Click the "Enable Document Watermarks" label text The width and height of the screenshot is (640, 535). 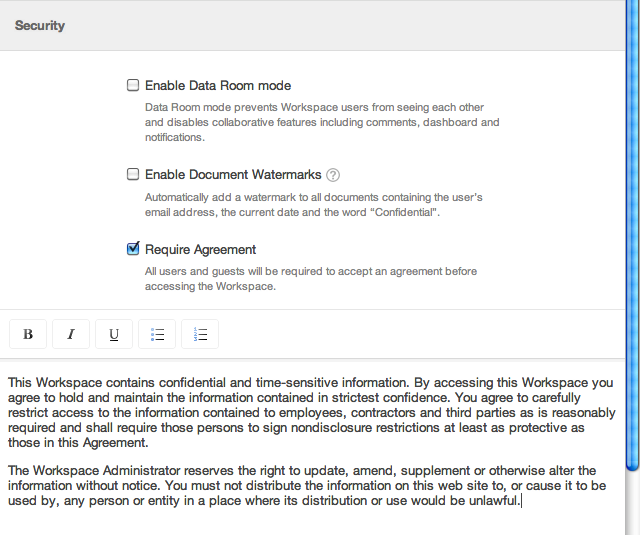coord(233,175)
